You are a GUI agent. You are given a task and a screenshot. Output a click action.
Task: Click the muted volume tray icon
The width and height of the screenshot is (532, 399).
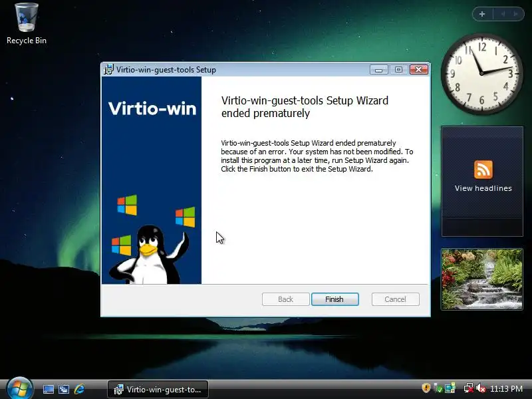[481, 388]
